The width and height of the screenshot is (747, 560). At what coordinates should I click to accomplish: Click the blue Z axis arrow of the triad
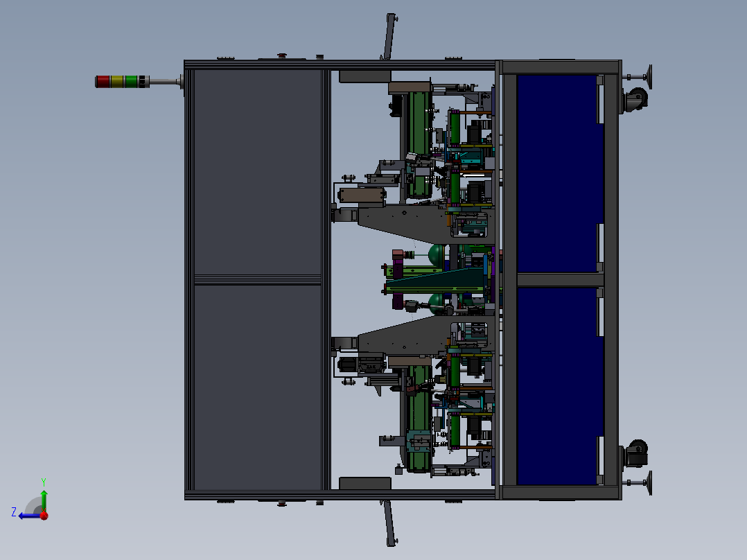[x=29, y=516]
